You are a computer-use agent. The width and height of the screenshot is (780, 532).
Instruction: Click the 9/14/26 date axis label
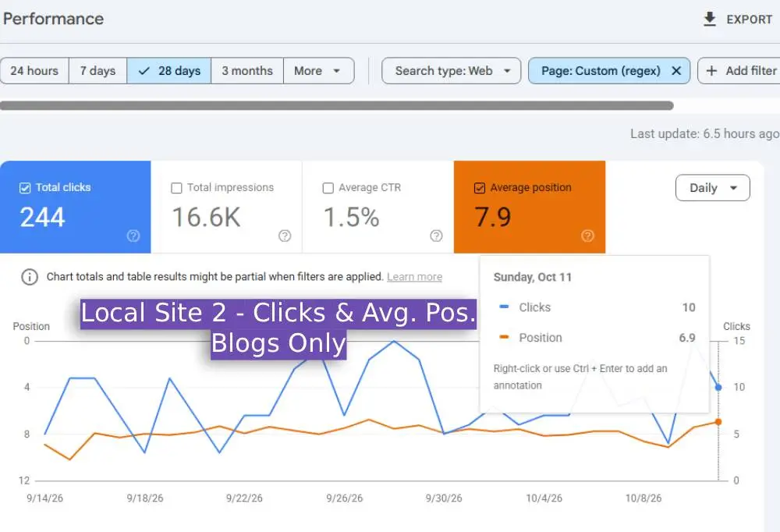point(44,498)
